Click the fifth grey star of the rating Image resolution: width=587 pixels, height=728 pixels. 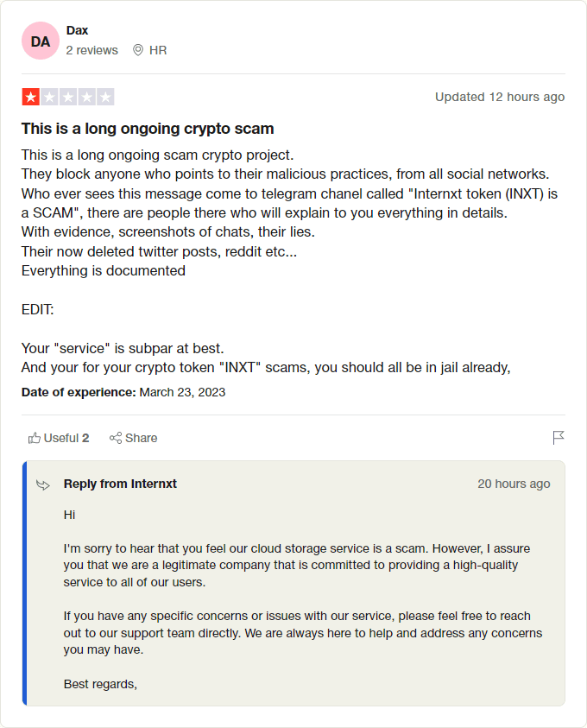click(106, 97)
